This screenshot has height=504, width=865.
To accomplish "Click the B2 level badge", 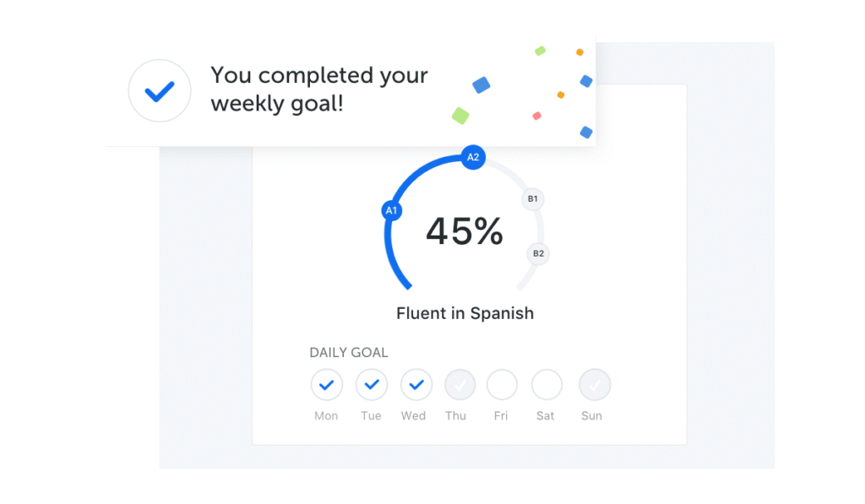I will coord(538,253).
